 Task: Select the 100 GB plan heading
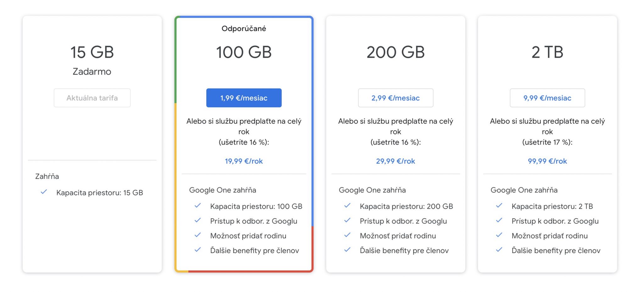click(244, 52)
